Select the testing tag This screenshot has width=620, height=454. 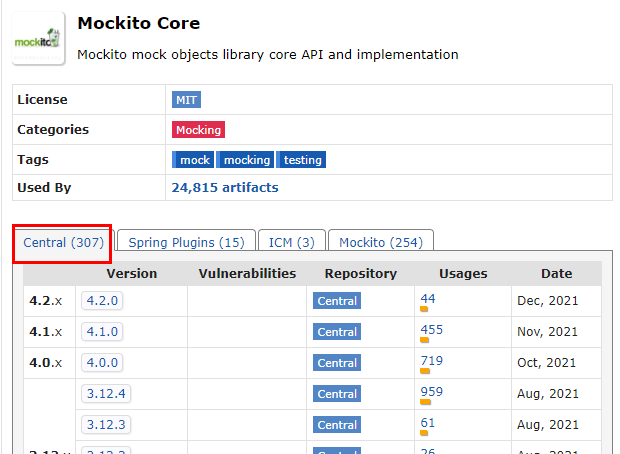pyautogui.click(x=301, y=160)
